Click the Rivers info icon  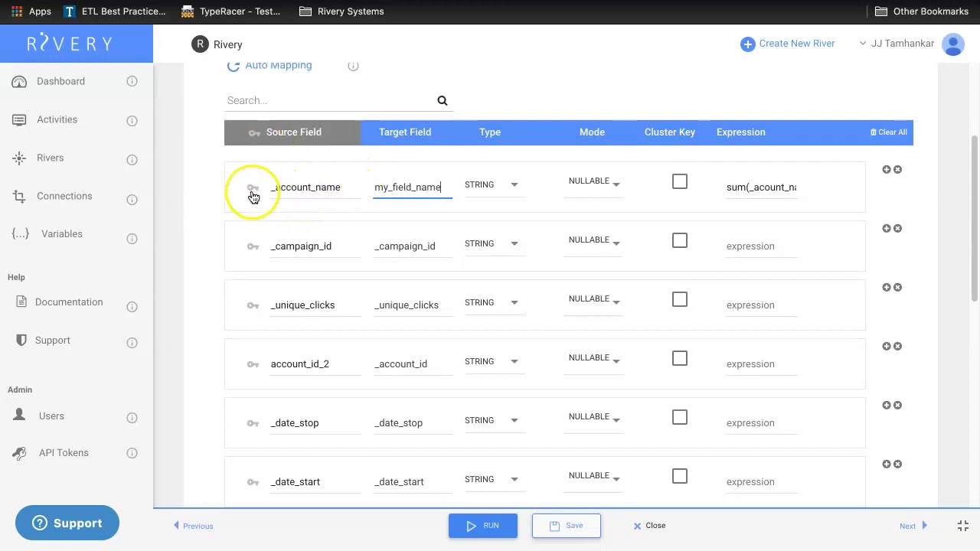[x=132, y=160]
